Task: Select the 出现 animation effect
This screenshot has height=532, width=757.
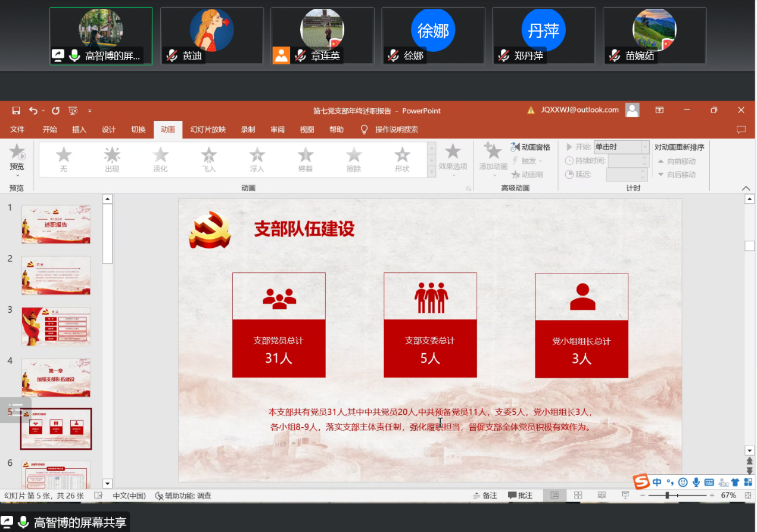Action: pos(112,160)
